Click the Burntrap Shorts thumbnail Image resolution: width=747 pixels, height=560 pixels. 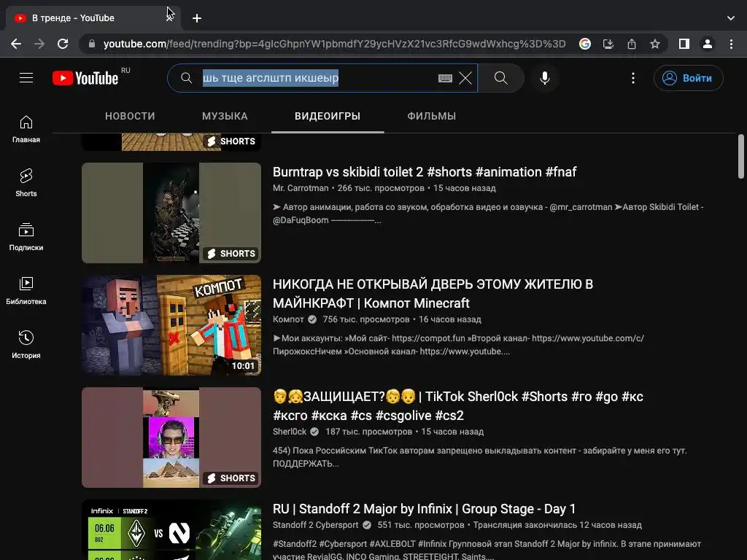(x=171, y=213)
